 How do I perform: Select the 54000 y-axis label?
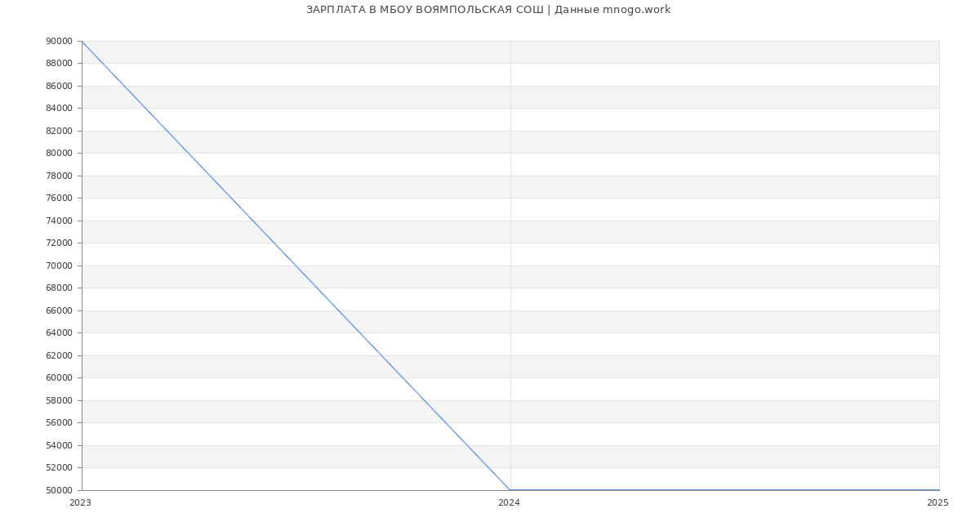coord(60,445)
